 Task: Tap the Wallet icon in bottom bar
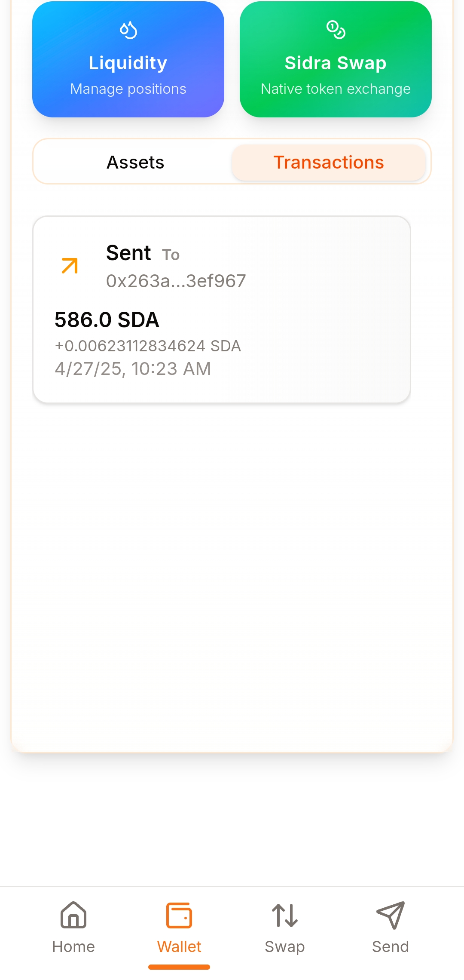click(x=179, y=915)
